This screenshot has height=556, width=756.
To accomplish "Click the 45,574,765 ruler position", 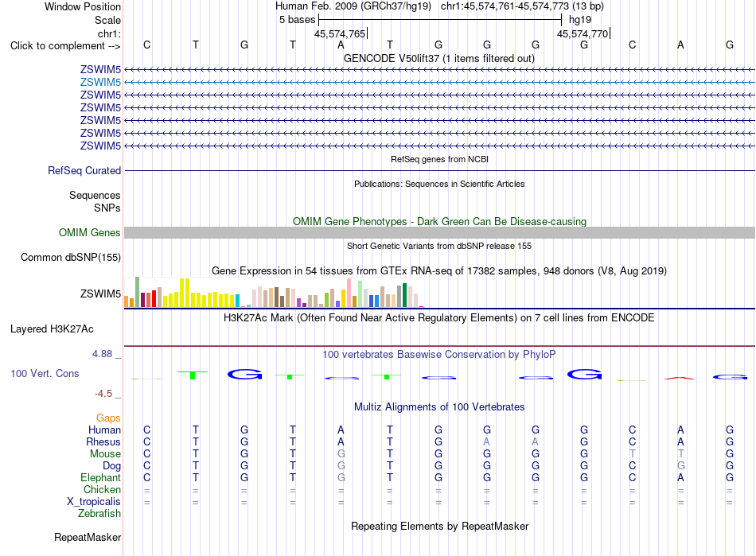I will (x=340, y=33).
